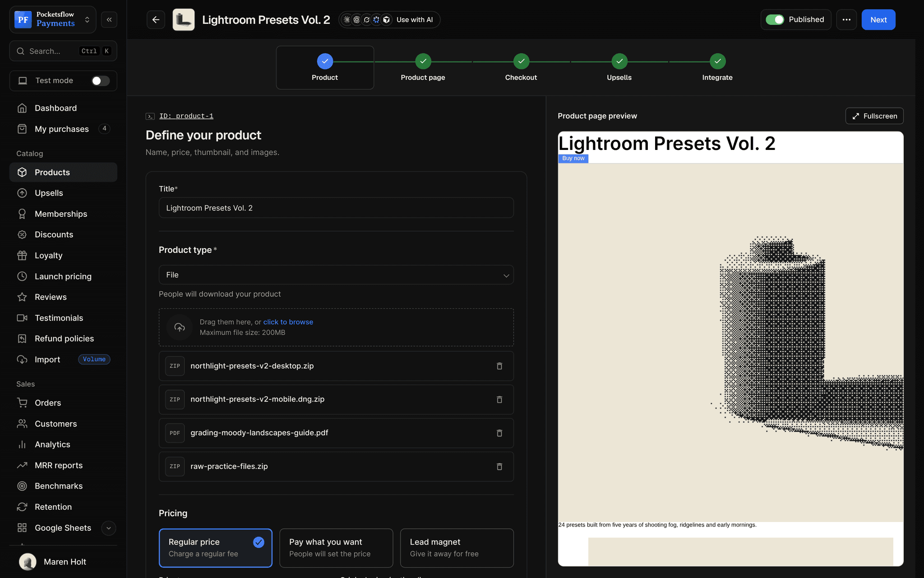Screen dimensions: 924x578
Task: Click the grading-moody-landscapes-guide.pdf file name
Action: tap(259, 433)
